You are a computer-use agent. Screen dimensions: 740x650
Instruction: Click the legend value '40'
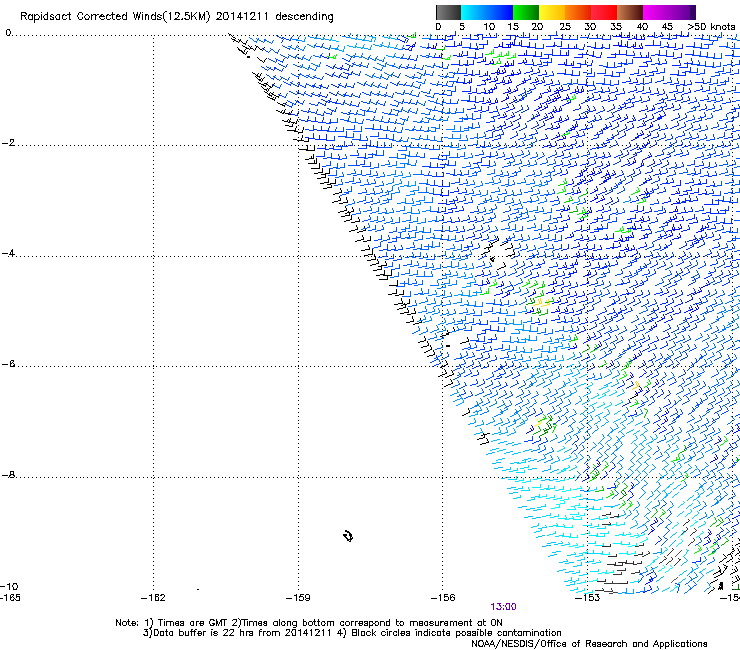(642, 27)
